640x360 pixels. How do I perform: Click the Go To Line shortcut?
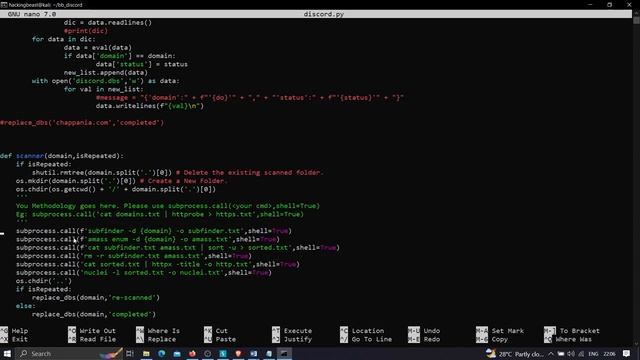pyautogui.click(x=366, y=339)
